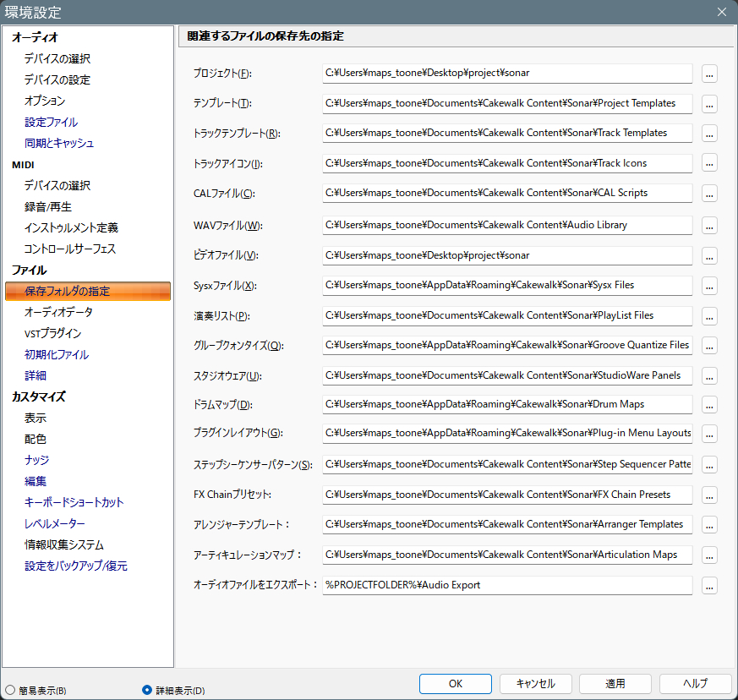Image resolution: width=738 pixels, height=700 pixels.
Task: Open the ナッジ page
Action: click(36, 460)
